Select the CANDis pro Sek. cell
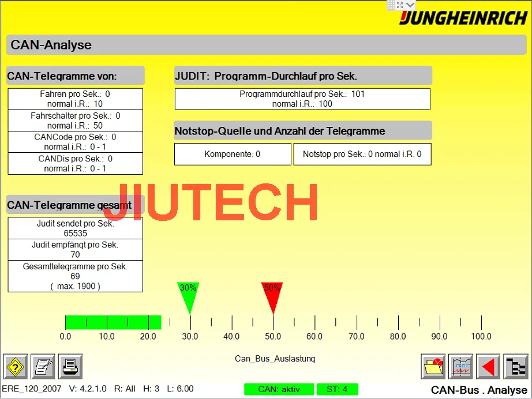 [76, 164]
